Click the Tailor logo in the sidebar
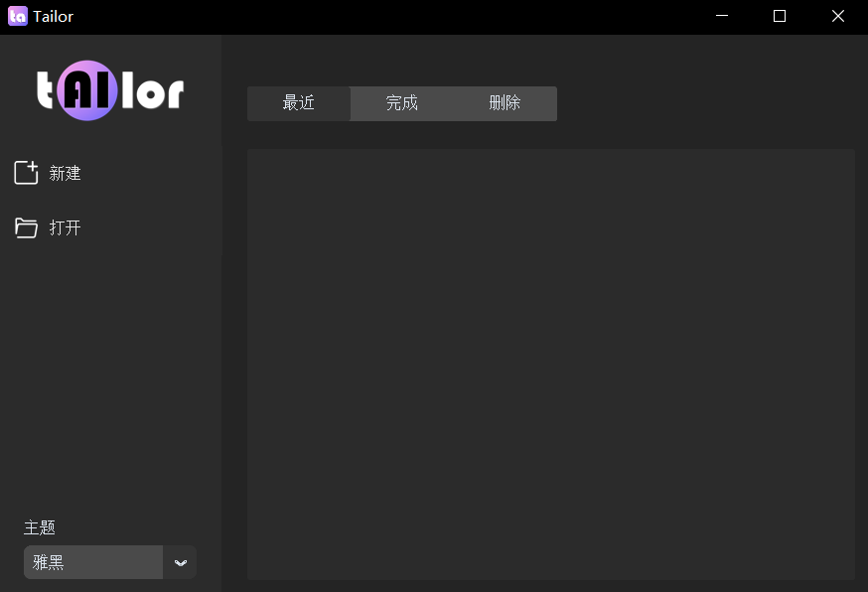Image resolution: width=868 pixels, height=592 pixels. [x=109, y=90]
